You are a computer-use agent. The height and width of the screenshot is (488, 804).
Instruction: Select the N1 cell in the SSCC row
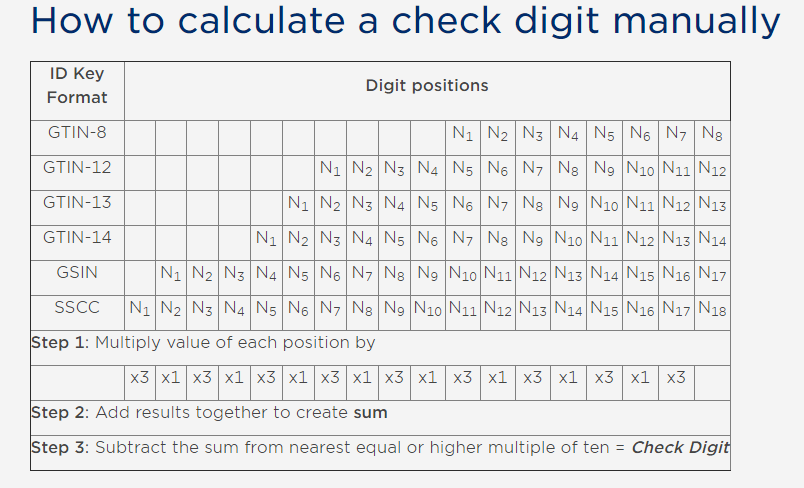pos(140,309)
